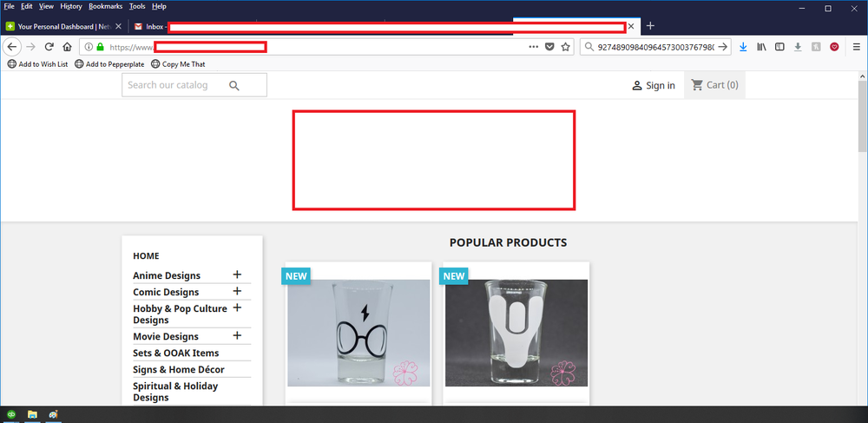Open page actions three-dot menu
The height and width of the screenshot is (423, 868).
[534, 47]
